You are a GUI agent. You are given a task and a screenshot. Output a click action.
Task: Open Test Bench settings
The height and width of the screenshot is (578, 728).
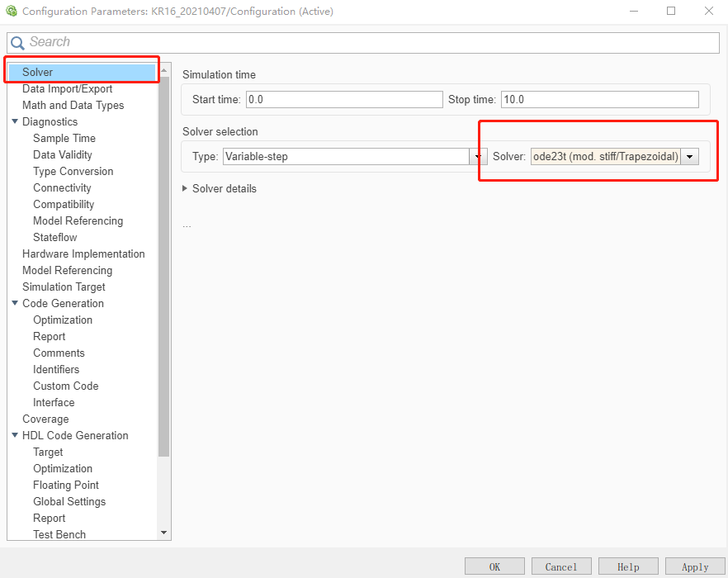click(59, 534)
